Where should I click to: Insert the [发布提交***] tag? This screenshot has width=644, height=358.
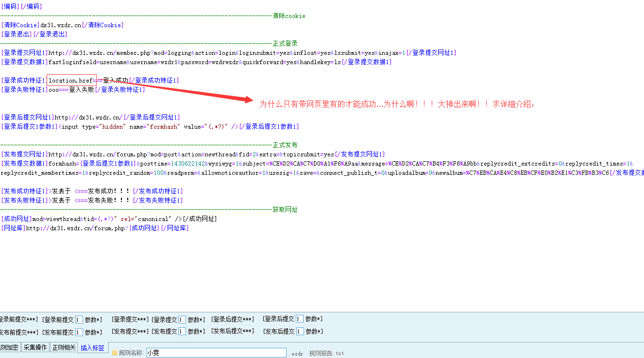[130, 331]
